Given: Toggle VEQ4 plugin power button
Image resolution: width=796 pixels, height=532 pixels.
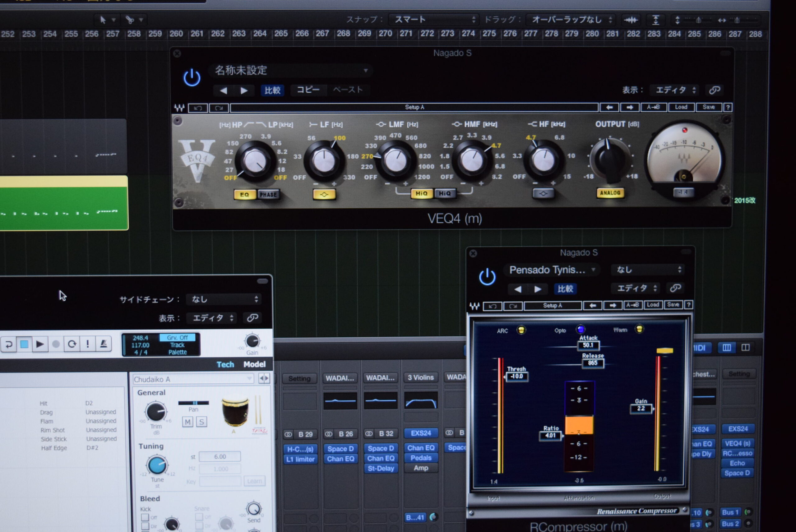Looking at the screenshot, I should point(192,77).
